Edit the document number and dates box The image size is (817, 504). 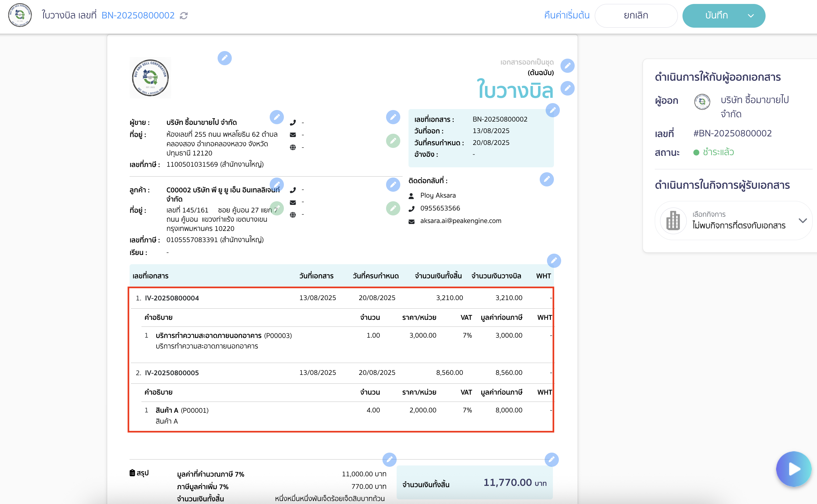point(553,110)
